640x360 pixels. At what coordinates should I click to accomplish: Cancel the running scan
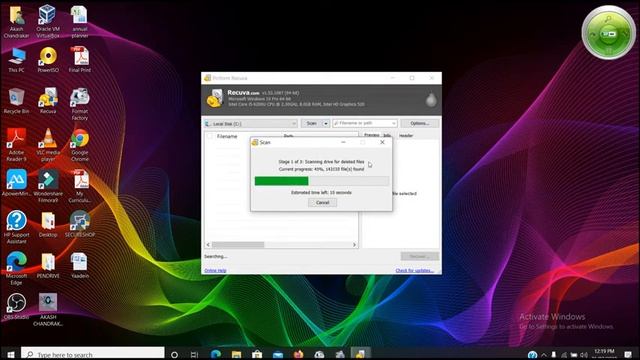point(322,202)
